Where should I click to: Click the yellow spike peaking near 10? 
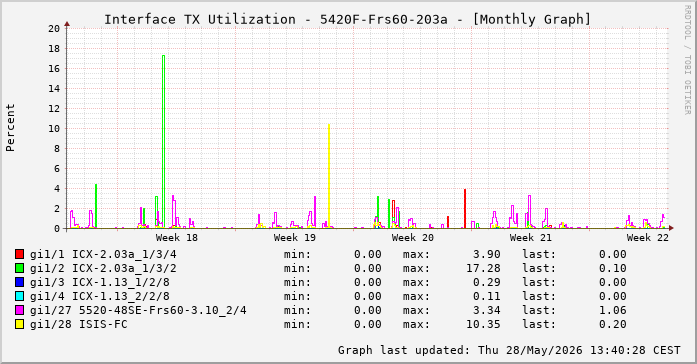(x=329, y=176)
